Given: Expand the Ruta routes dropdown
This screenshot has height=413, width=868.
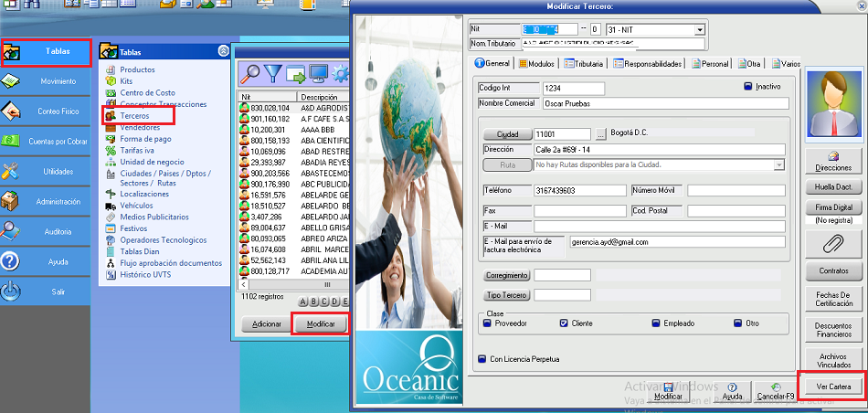Looking at the screenshot, I should (x=778, y=165).
